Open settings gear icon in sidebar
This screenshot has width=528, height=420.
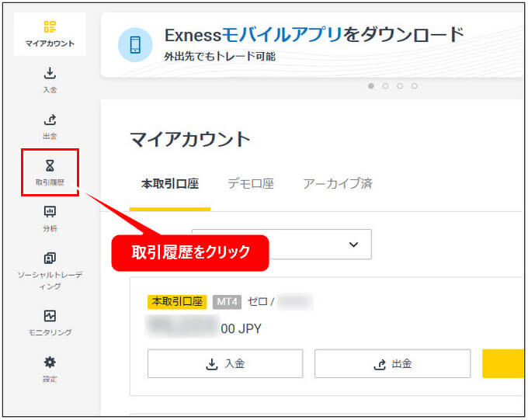[50, 363]
